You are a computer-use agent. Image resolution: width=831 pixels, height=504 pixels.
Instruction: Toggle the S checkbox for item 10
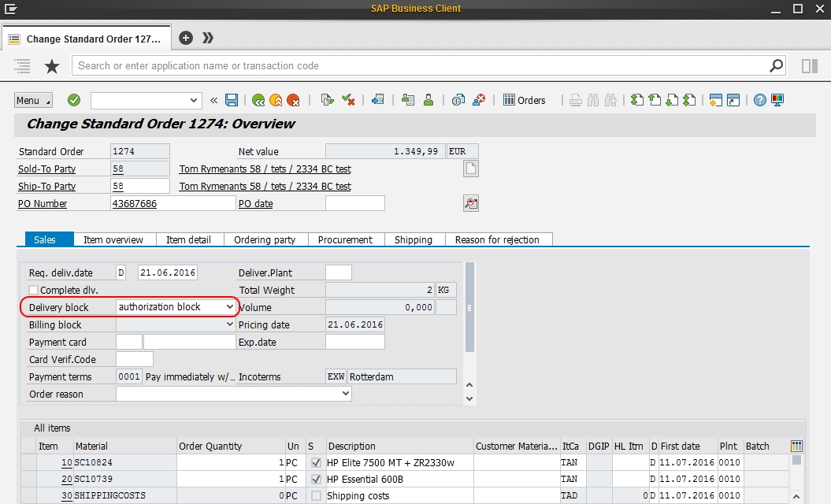coord(317,463)
